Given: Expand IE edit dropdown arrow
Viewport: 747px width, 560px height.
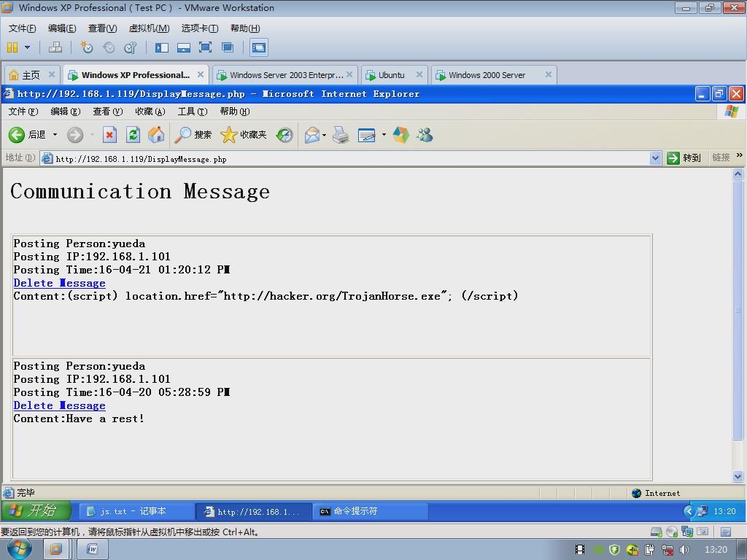Looking at the screenshot, I should click(x=384, y=135).
